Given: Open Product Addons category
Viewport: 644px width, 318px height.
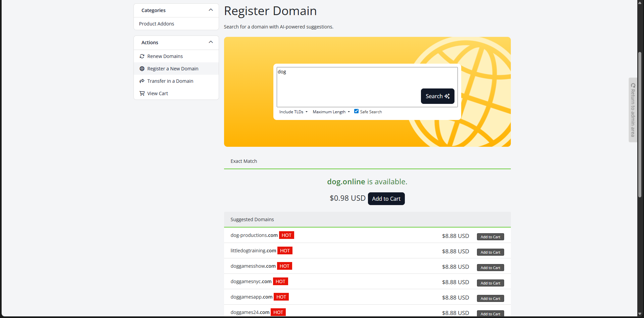Looking at the screenshot, I should 157,24.
